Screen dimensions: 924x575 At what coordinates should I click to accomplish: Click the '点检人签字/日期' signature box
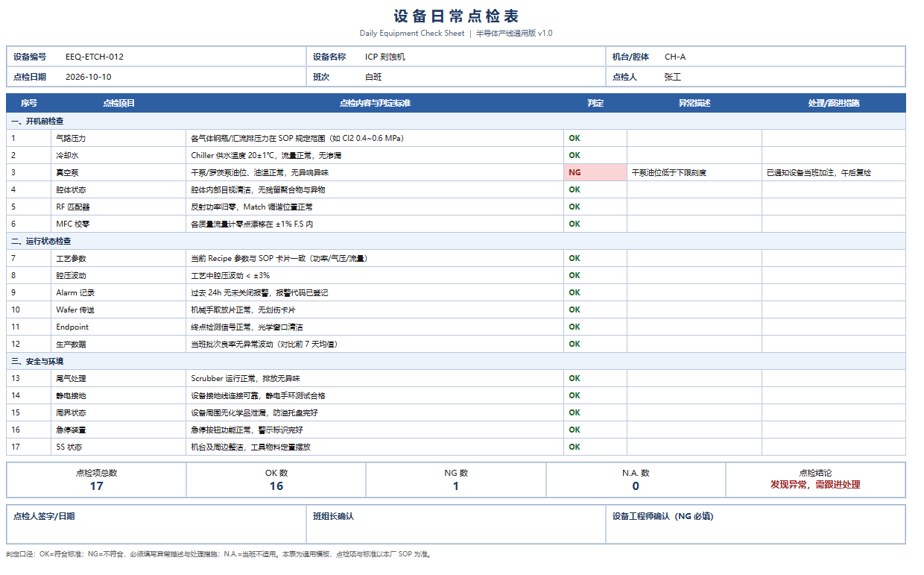156,524
